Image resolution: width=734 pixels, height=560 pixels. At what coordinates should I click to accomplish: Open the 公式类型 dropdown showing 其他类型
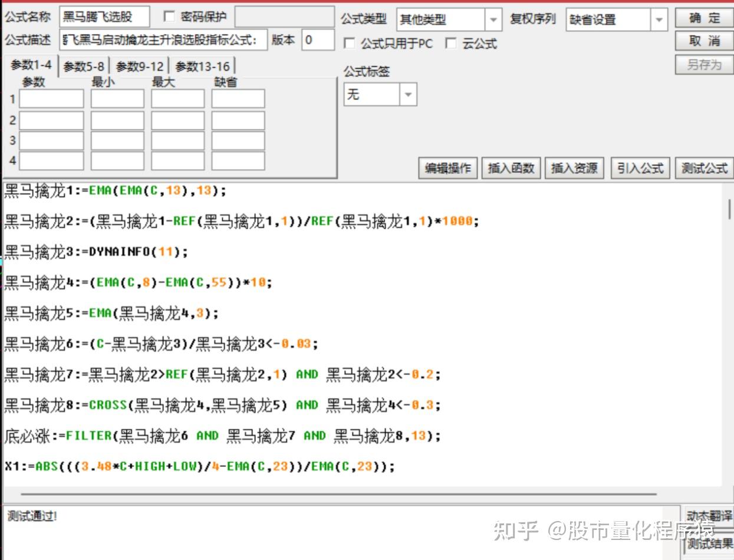[449, 19]
